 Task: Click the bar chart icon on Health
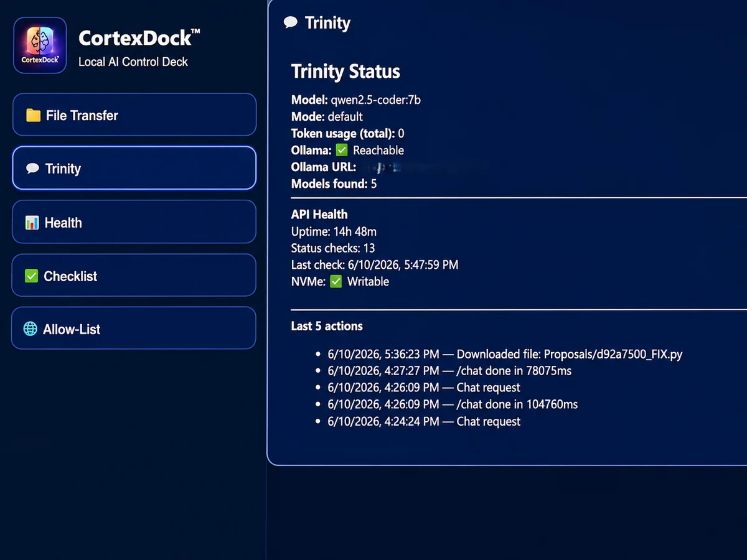32,222
